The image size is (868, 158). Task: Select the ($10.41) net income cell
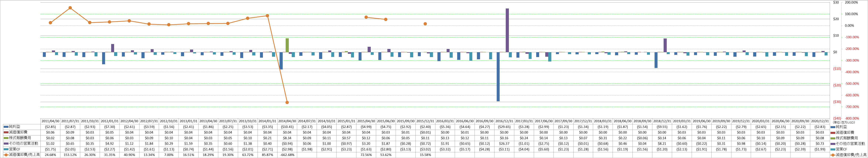(287, 127)
